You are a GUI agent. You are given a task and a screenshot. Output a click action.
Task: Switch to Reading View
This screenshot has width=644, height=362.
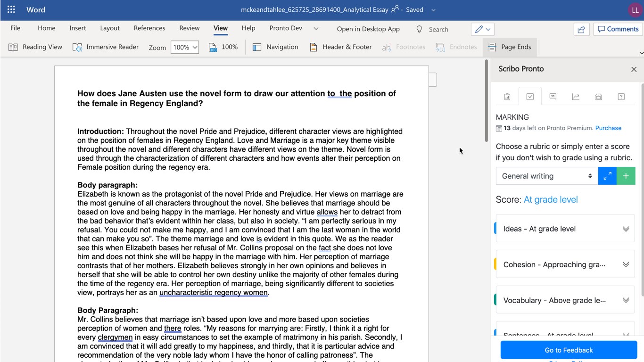point(36,47)
